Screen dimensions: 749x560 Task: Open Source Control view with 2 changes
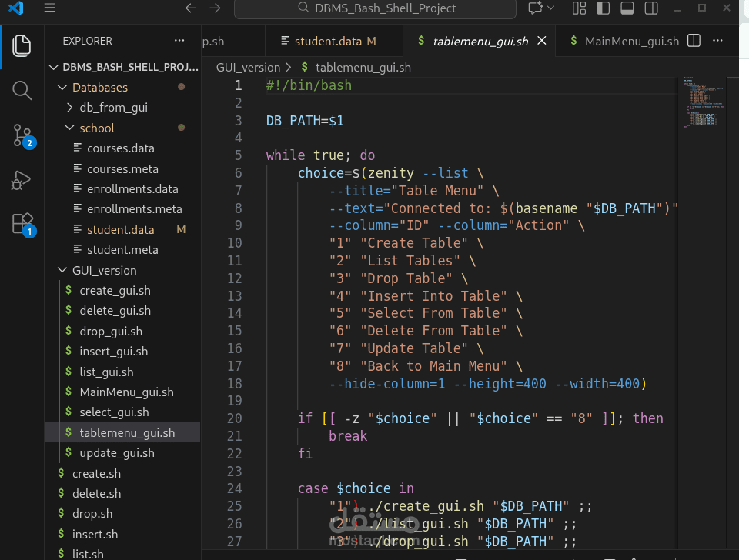pyautogui.click(x=22, y=135)
